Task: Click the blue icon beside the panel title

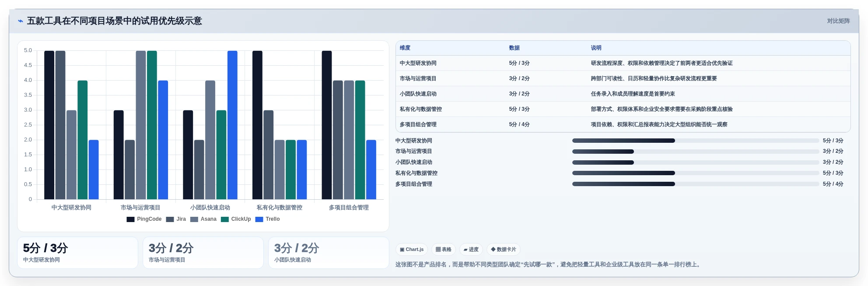Action: 20,21
